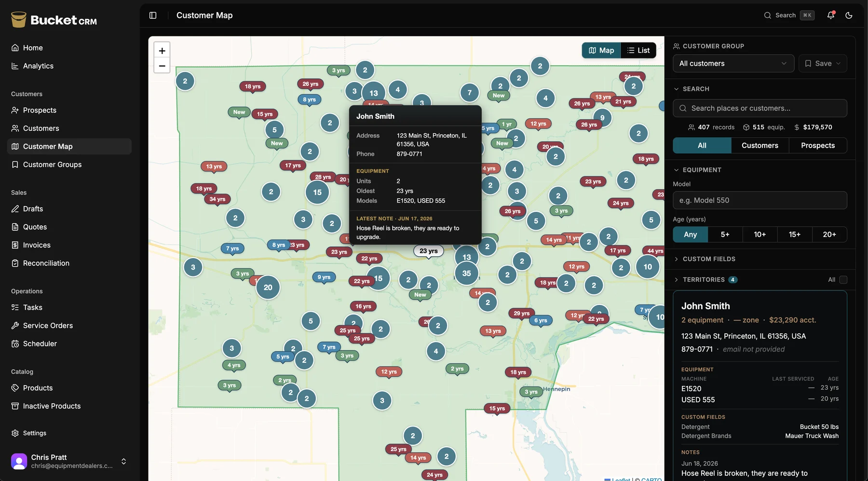Click the 34 yrs map marker
868x481 pixels.
click(217, 199)
